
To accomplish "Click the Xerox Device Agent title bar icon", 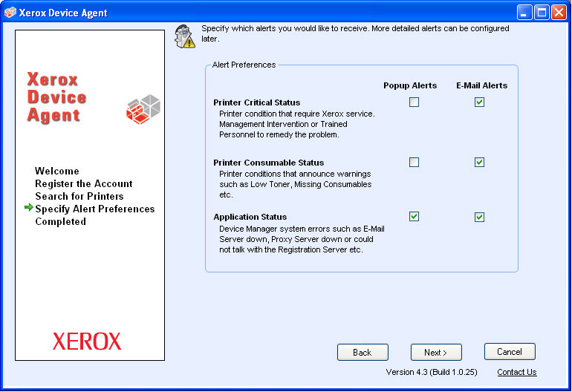I will (10, 12).
